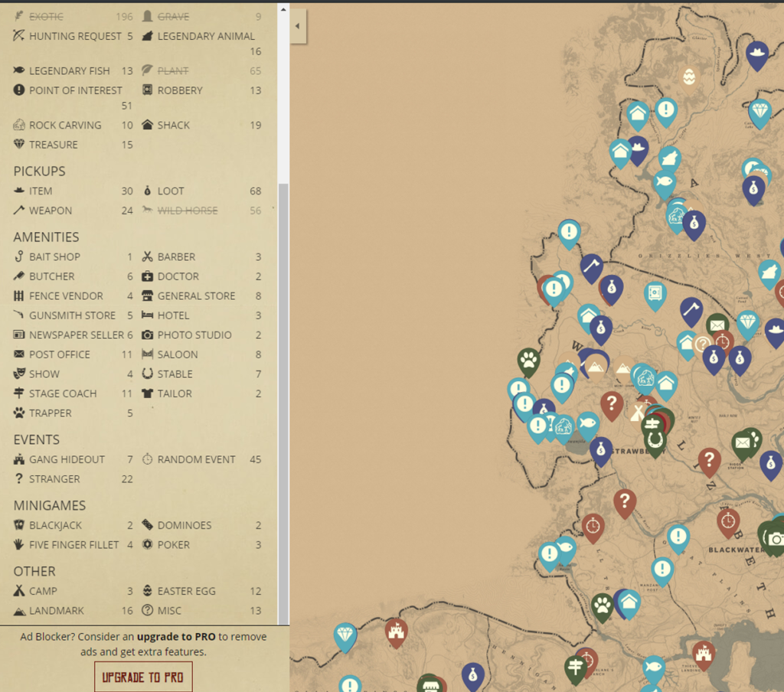Screen dimensions: 784x692
Task: Open the horseshoe stable marker at Strawberry
Action: point(655,442)
